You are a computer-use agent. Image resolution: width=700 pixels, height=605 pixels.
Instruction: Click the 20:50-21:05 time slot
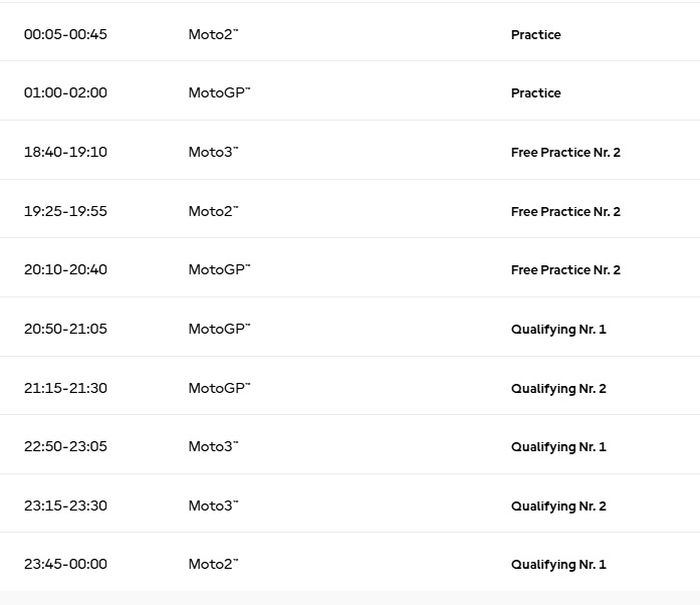65,329
